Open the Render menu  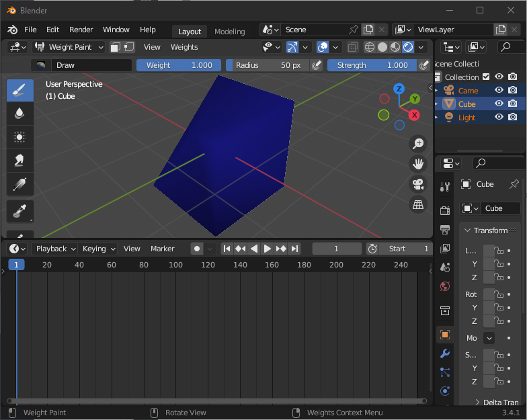[x=81, y=30]
